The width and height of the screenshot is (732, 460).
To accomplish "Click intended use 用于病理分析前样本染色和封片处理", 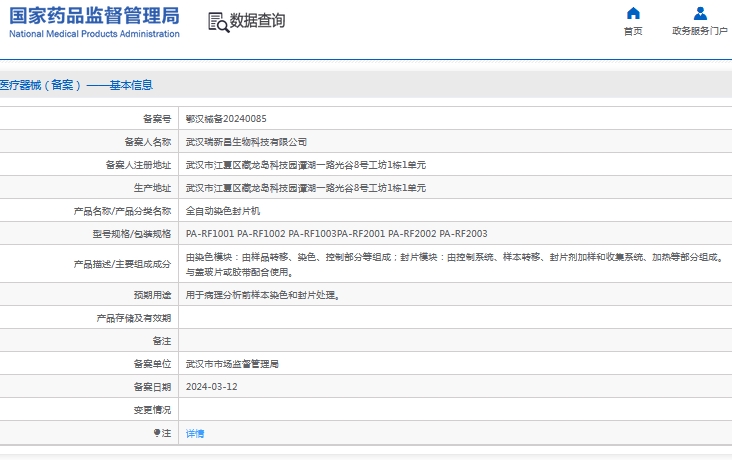I will [x=262, y=295].
